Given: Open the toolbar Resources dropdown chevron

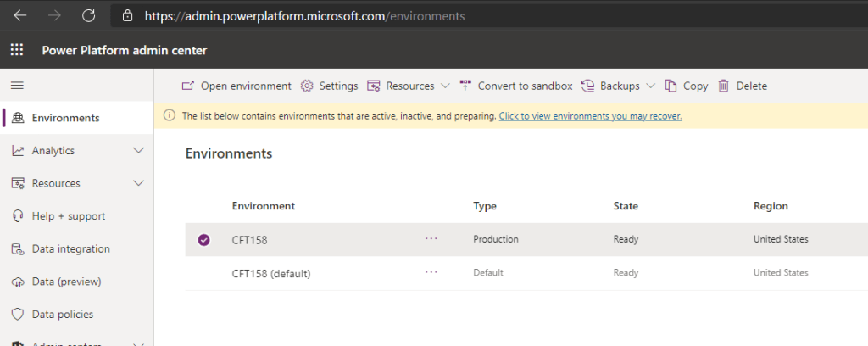Looking at the screenshot, I should click(446, 86).
